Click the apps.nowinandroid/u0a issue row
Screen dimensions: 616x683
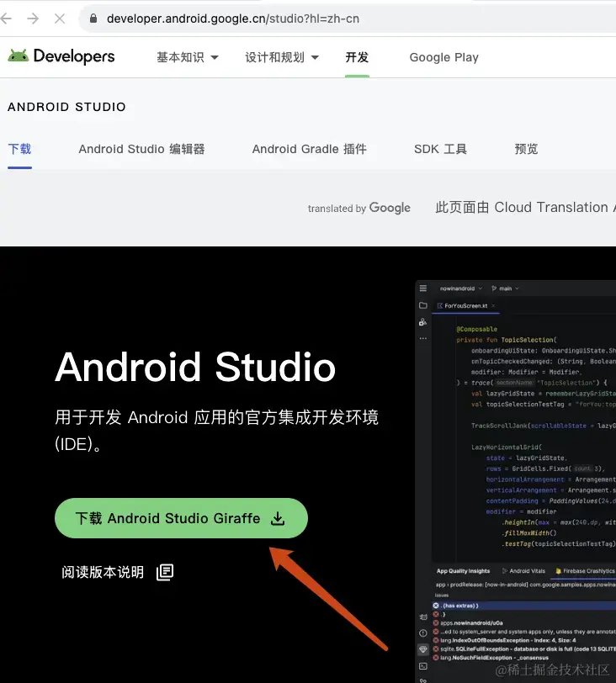[524, 623]
